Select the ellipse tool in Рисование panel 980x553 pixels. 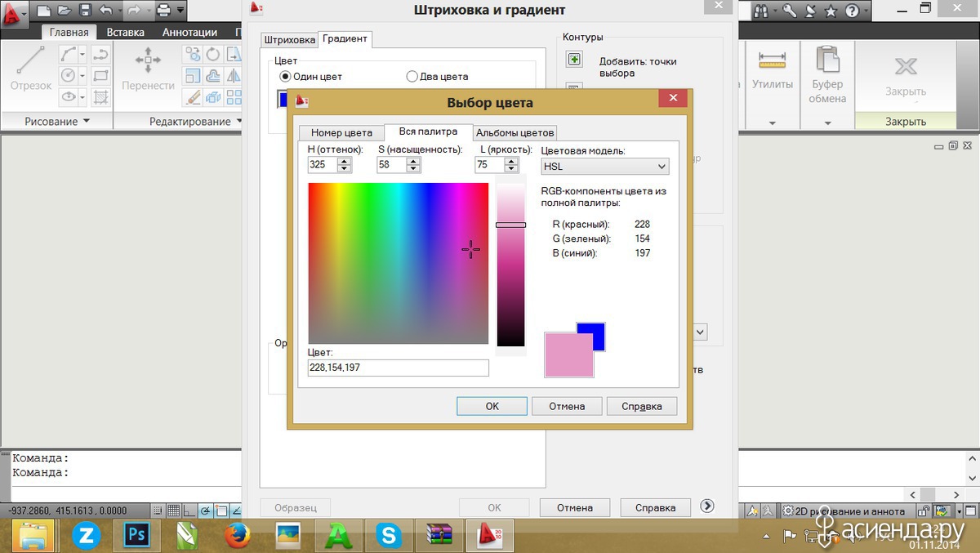click(x=69, y=97)
